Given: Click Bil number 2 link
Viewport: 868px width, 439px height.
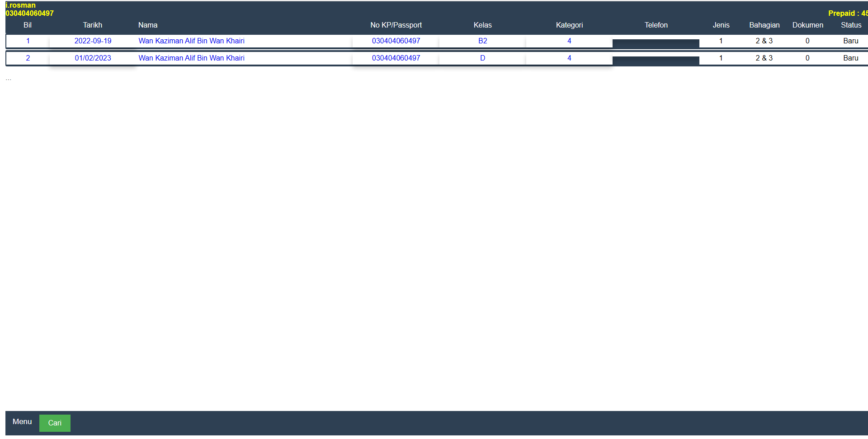Looking at the screenshot, I should [28, 58].
